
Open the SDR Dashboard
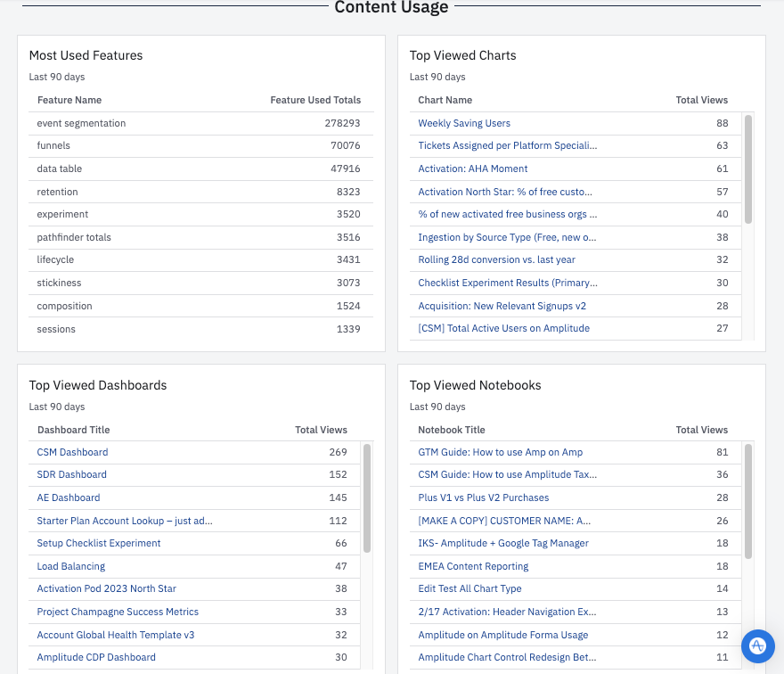pos(73,474)
